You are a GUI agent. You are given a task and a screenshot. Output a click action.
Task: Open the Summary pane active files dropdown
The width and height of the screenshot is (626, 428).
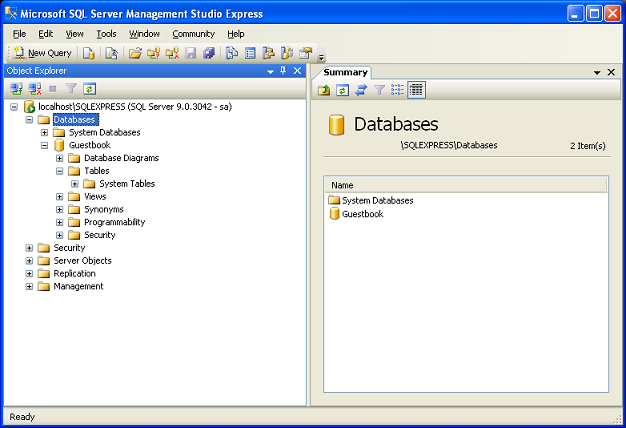(597, 73)
